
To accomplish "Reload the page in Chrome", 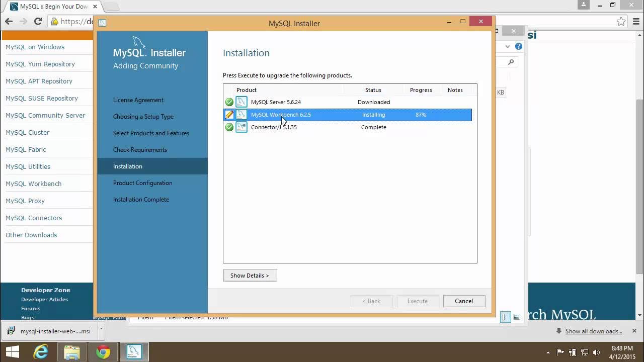I will coord(38,21).
